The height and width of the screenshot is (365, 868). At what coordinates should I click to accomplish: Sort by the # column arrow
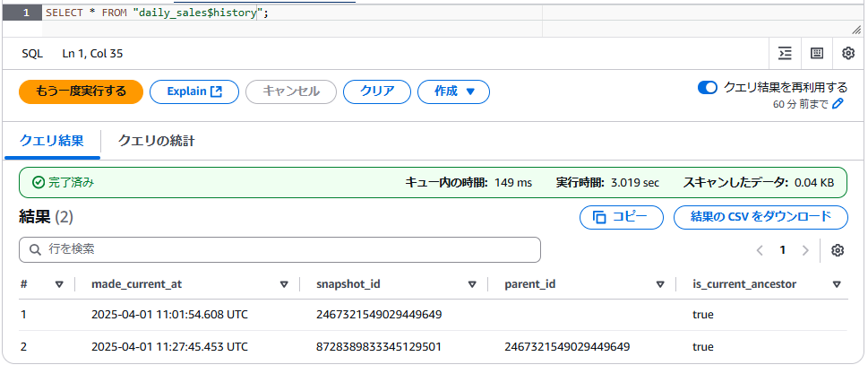pos(60,284)
